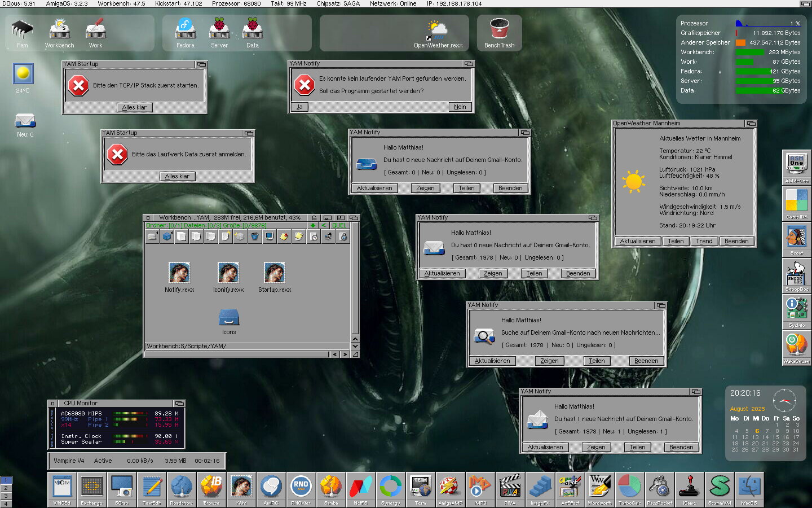Toggle the QUEL button in folder status bar
Viewport: 812px width, 508px height.
[x=339, y=226]
